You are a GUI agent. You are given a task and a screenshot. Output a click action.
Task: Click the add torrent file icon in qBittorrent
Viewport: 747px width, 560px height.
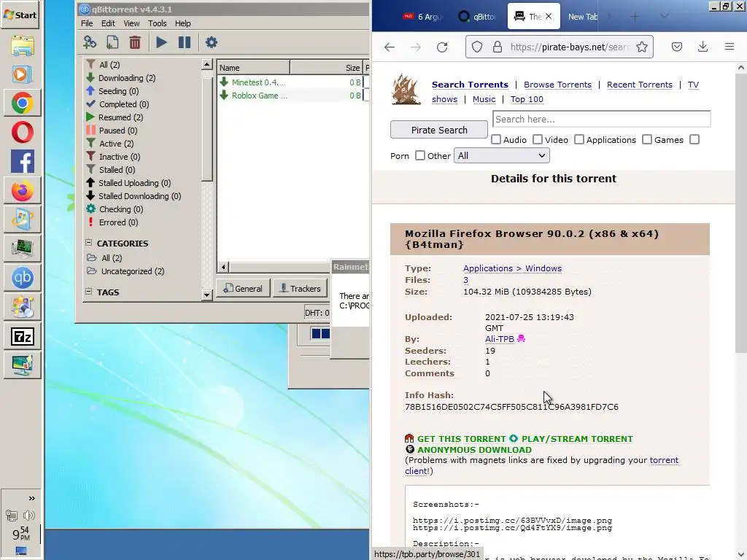click(112, 42)
